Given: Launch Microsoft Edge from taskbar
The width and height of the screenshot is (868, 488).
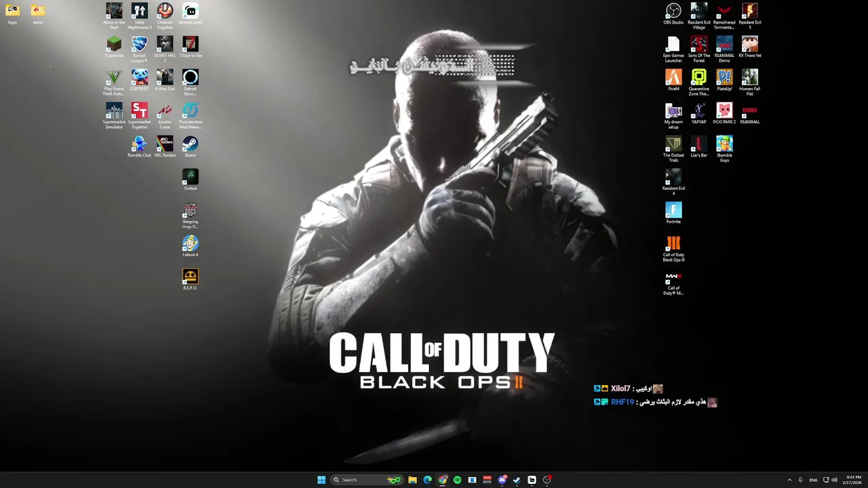Looking at the screenshot, I should tap(427, 480).
